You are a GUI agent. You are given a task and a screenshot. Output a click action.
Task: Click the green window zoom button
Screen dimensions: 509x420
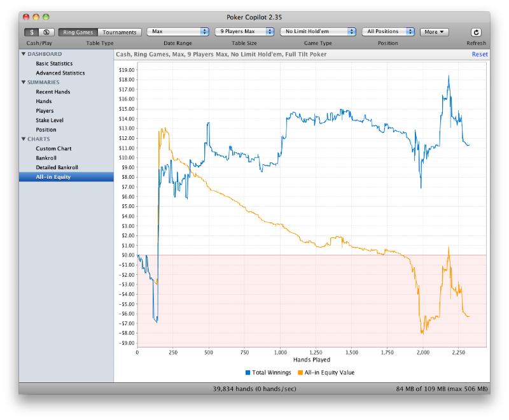46,17
